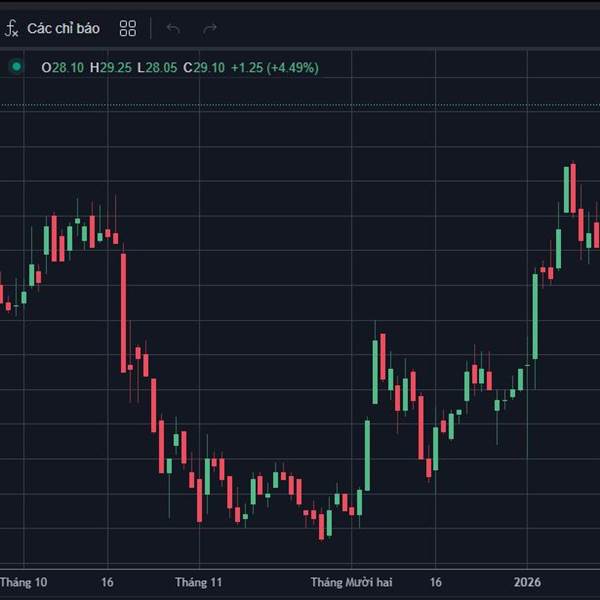The image size is (600, 600).
Task: Click the green market status dot
Action: [16, 67]
